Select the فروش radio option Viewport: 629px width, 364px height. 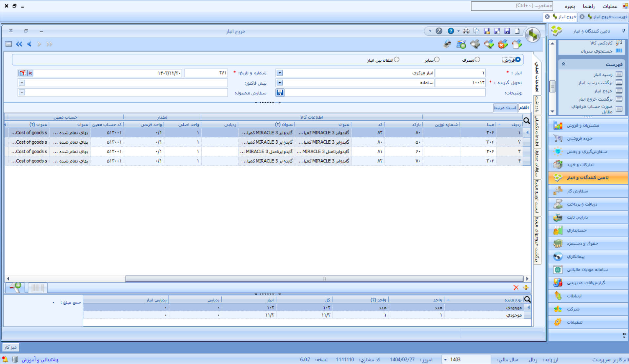coord(518,60)
